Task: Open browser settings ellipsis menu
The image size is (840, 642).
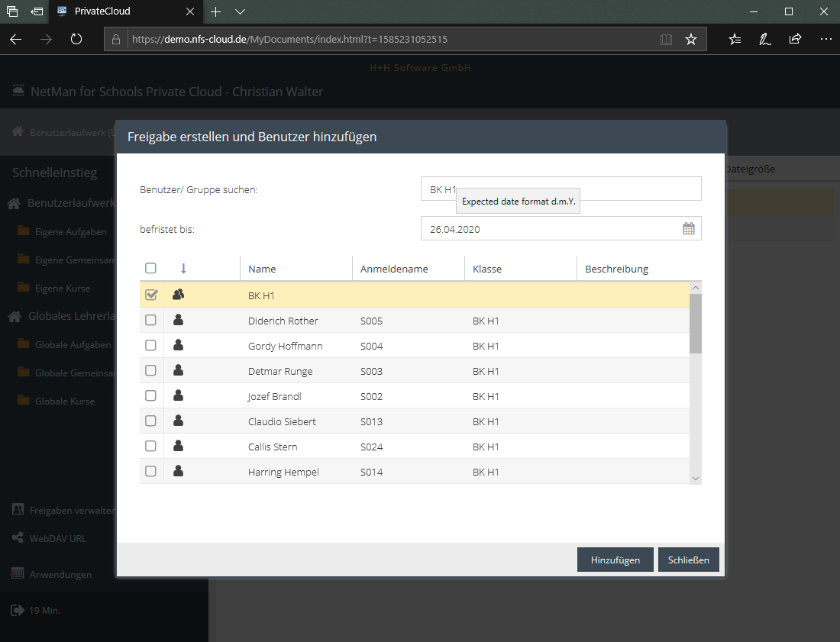Action: tap(825, 39)
